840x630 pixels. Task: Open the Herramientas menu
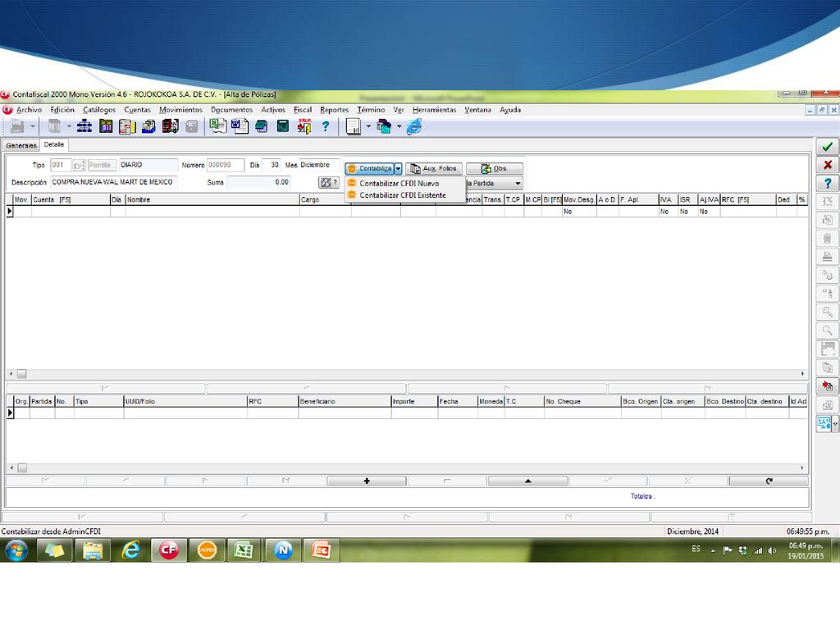[x=434, y=109]
